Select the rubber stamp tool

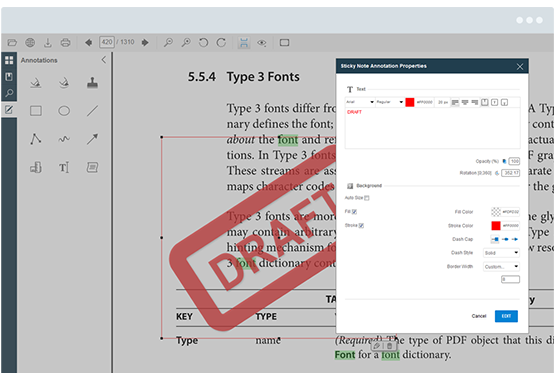pos(92,83)
